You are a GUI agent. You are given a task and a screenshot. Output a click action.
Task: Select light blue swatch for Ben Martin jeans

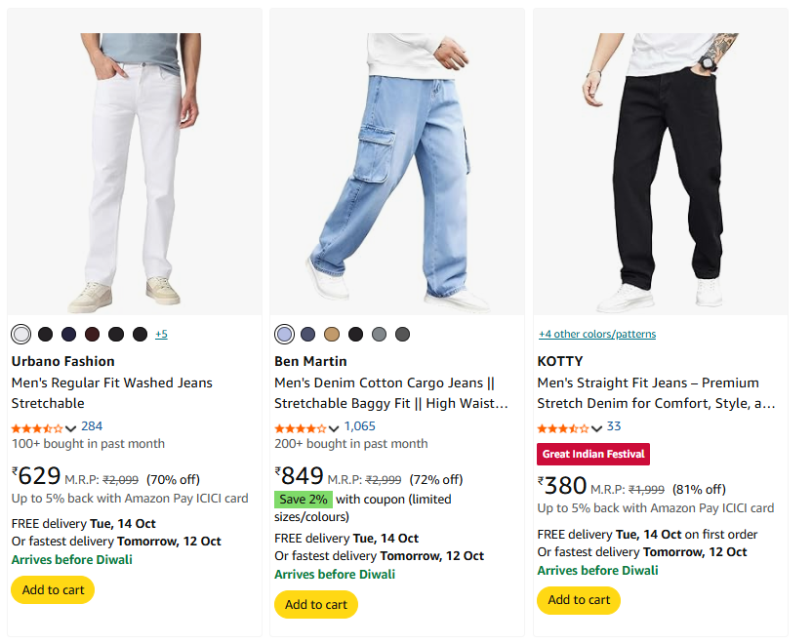284,335
